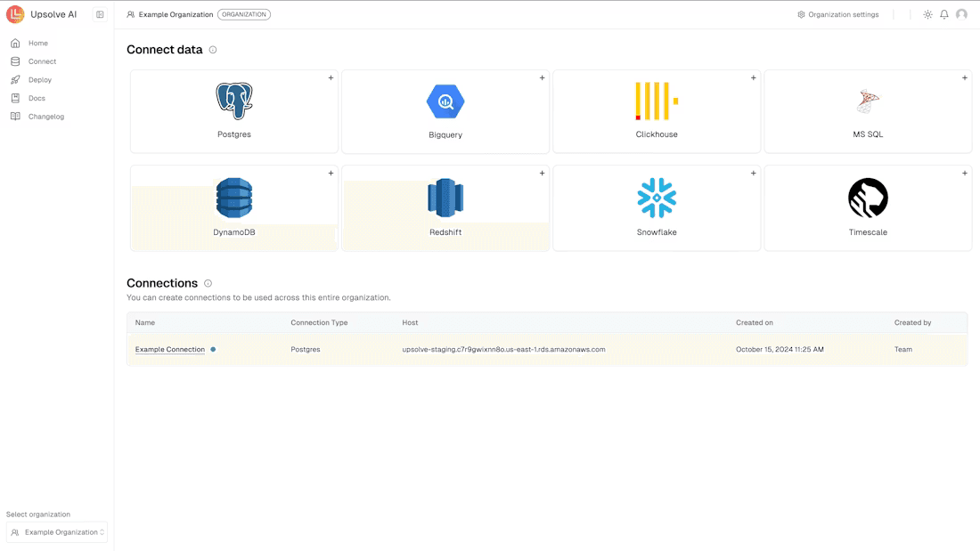Click the Name column header
980x551 pixels.
pos(145,322)
